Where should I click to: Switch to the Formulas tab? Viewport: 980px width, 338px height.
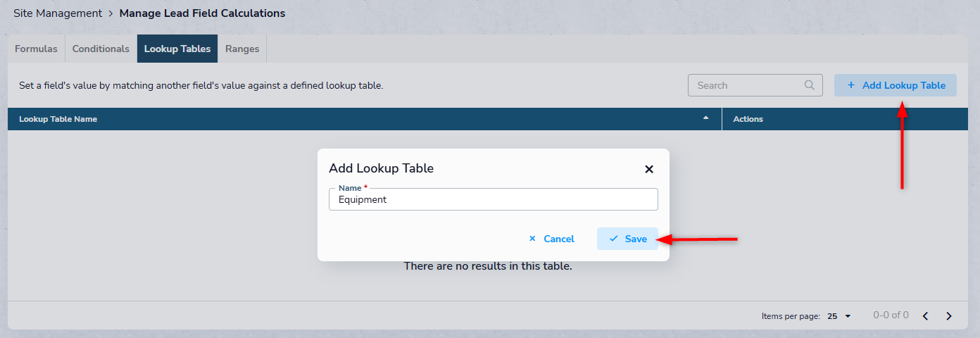pos(36,49)
